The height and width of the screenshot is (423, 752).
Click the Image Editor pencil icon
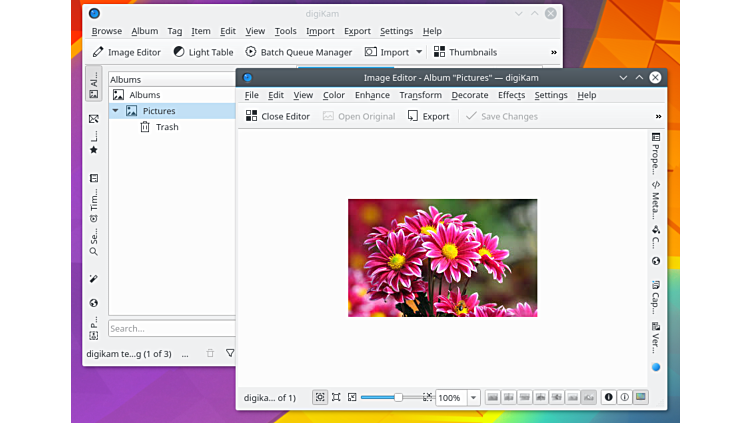point(98,52)
